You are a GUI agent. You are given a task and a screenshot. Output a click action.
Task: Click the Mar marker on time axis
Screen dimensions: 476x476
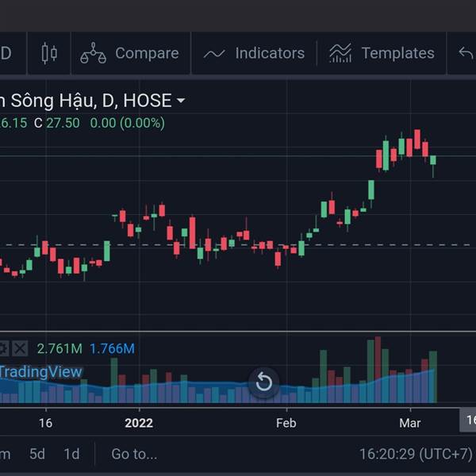click(x=410, y=423)
